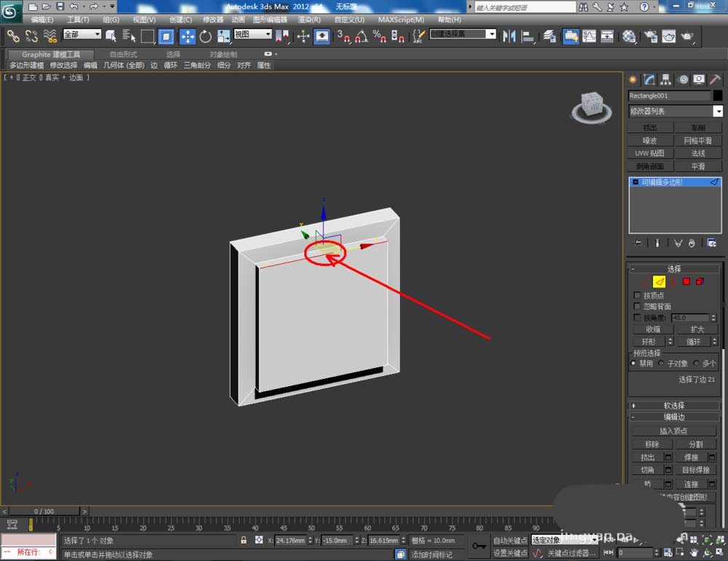This screenshot has width=728, height=561.
Task: Activate the Select and Move tool
Action: tap(187, 36)
